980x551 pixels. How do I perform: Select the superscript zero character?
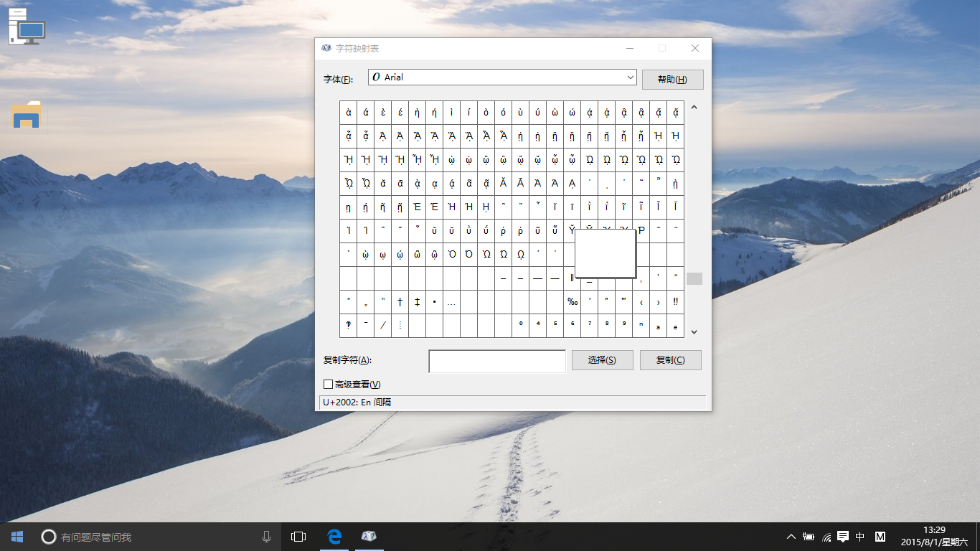tap(521, 326)
